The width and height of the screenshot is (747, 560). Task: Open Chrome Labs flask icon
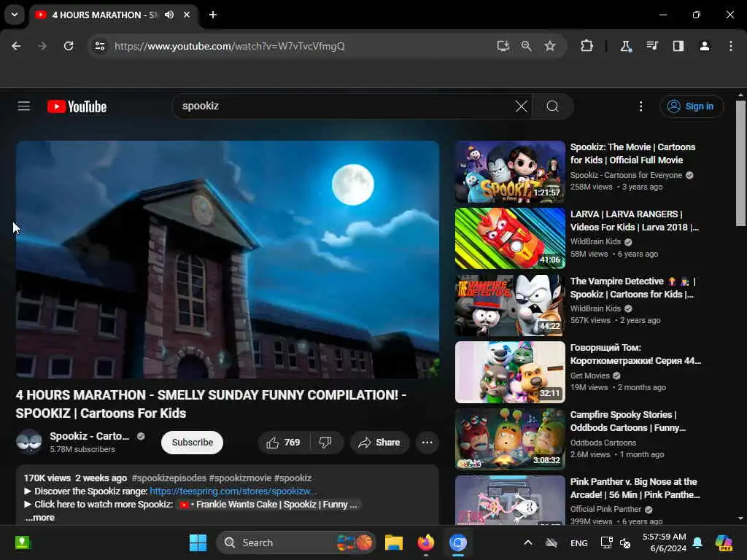[x=625, y=46]
